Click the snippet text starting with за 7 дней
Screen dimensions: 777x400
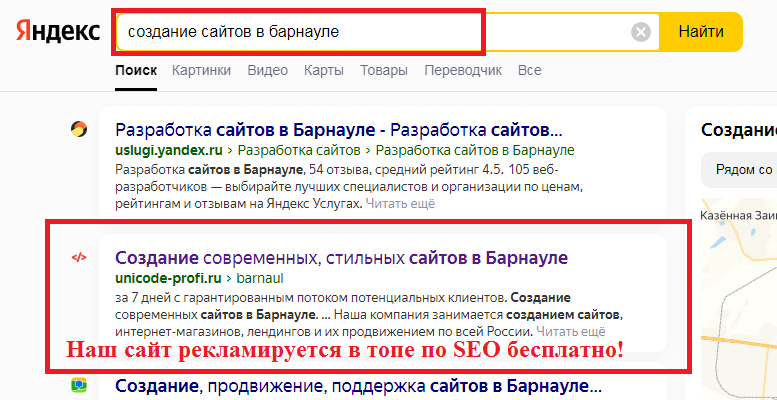[x=369, y=315]
